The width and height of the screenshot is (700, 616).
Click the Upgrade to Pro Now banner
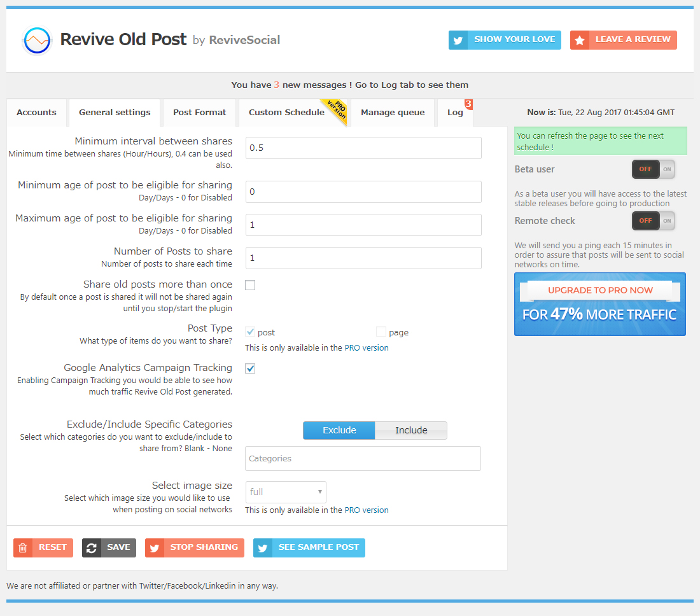599,304
